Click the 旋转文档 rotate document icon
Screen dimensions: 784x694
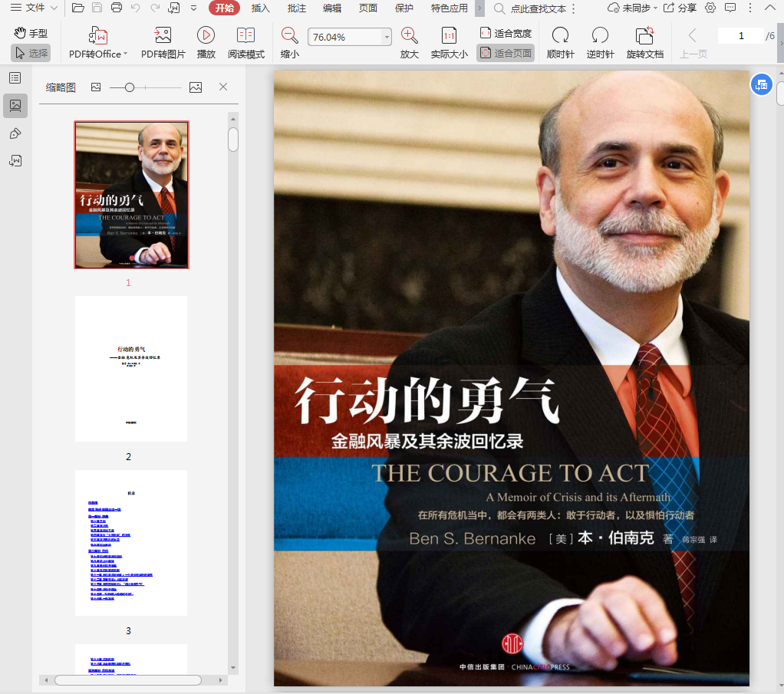(644, 36)
